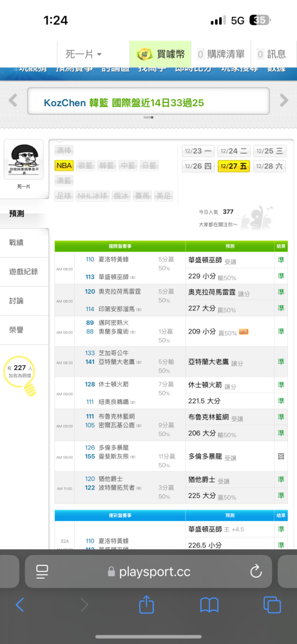
Task: Show open Safari tabs icon
Action: pos(272,605)
